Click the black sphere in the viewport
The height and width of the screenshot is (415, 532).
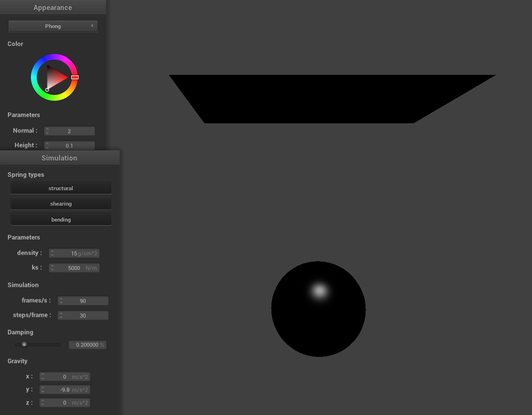pos(318,318)
